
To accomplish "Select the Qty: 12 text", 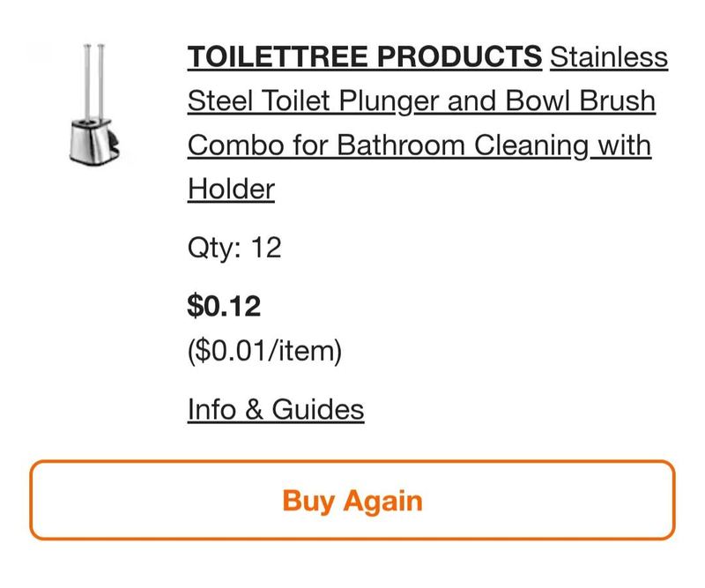I will (234, 248).
